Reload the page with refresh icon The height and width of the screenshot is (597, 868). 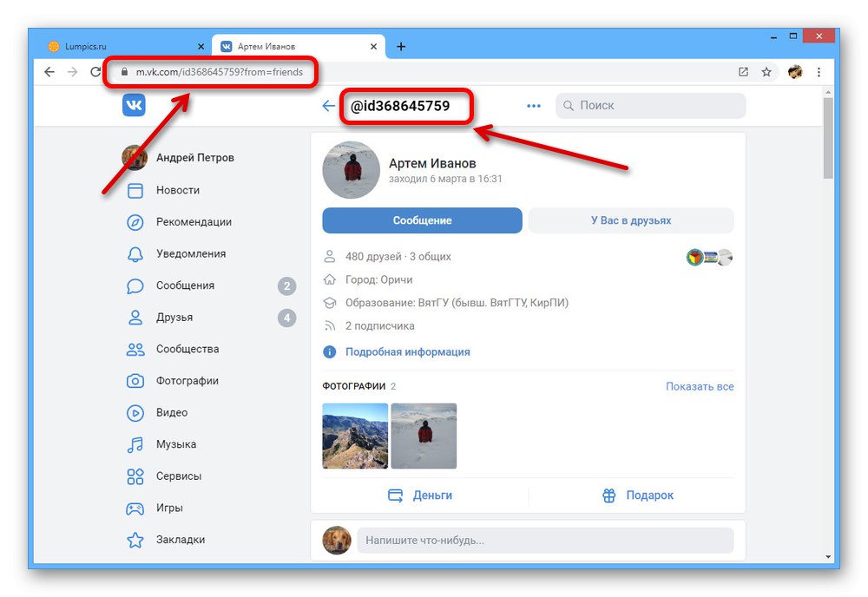coord(95,72)
